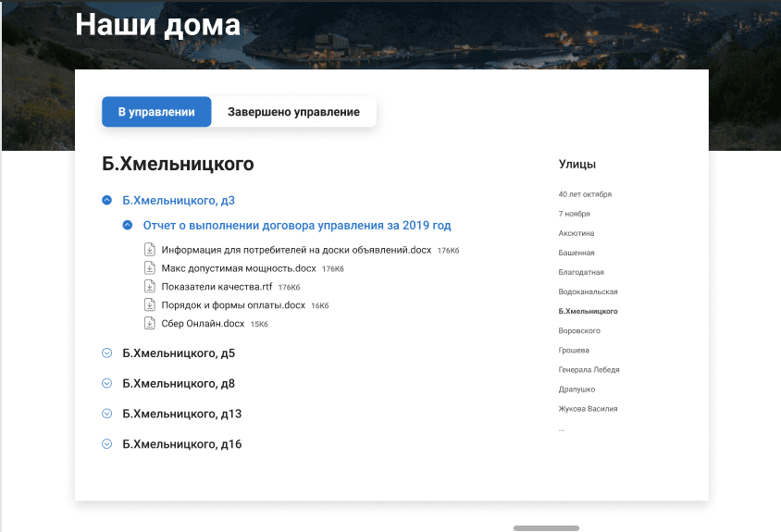This screenshot has height=532, width=781.
Task: Go to Генерала Лебедя street
Action: [x=589, y=370]
